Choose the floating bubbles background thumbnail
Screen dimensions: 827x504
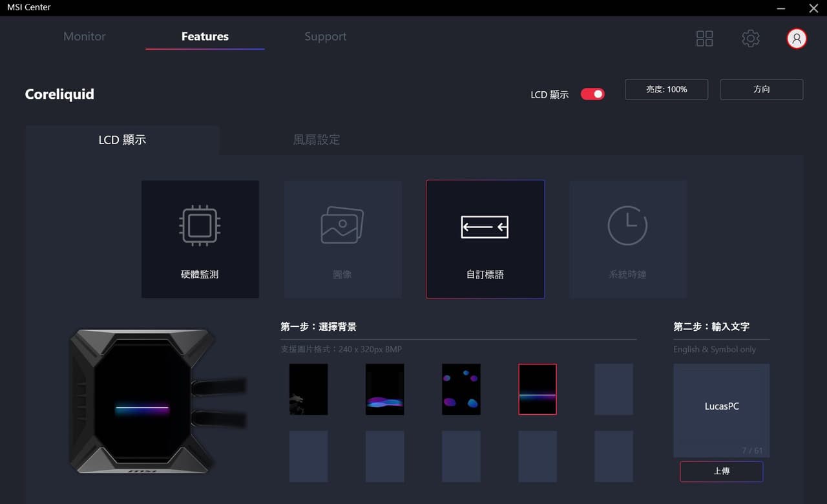click(461, 389)
